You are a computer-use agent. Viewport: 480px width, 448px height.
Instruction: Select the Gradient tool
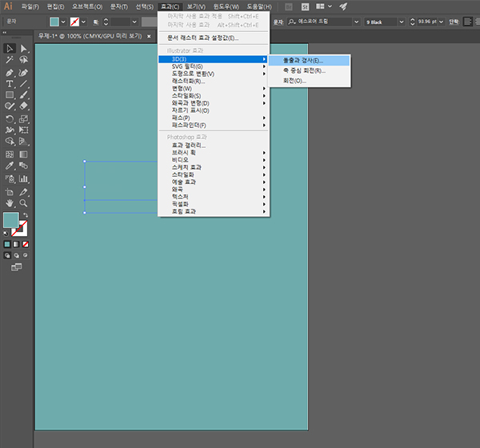click(x=23, y=154)
